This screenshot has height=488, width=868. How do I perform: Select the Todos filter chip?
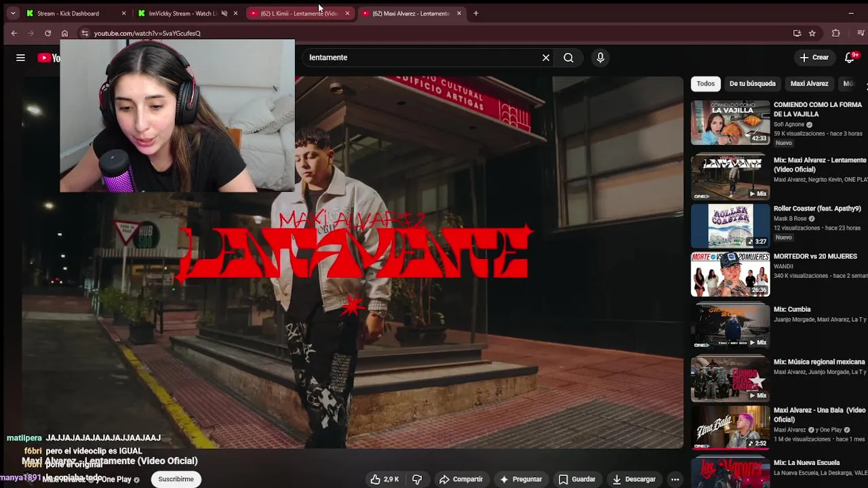pos(705,83)
